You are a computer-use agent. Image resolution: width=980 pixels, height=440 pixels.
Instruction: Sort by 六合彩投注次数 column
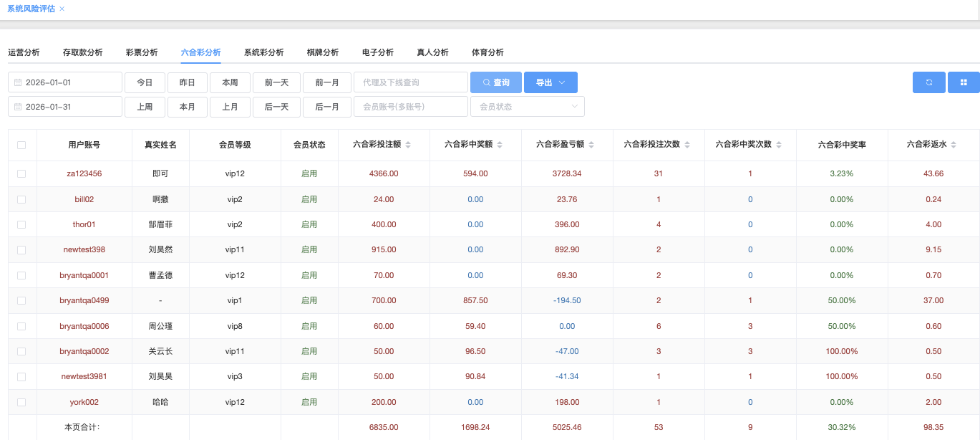(687, 145)
